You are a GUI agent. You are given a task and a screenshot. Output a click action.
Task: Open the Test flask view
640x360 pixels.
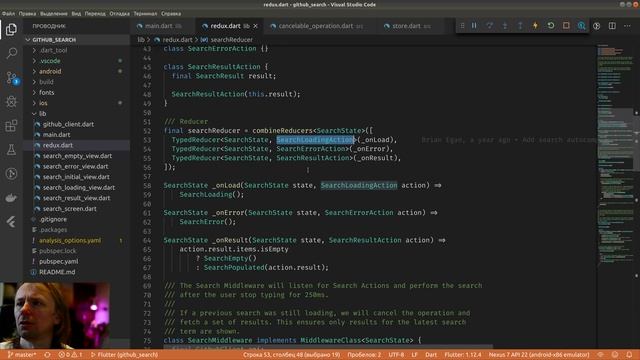click(x=11, y=149)
